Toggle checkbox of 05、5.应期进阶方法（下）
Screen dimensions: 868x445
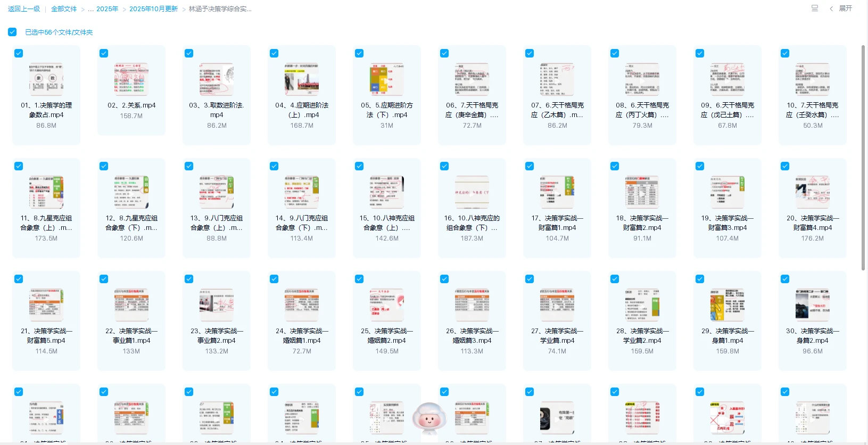(359, 53)
